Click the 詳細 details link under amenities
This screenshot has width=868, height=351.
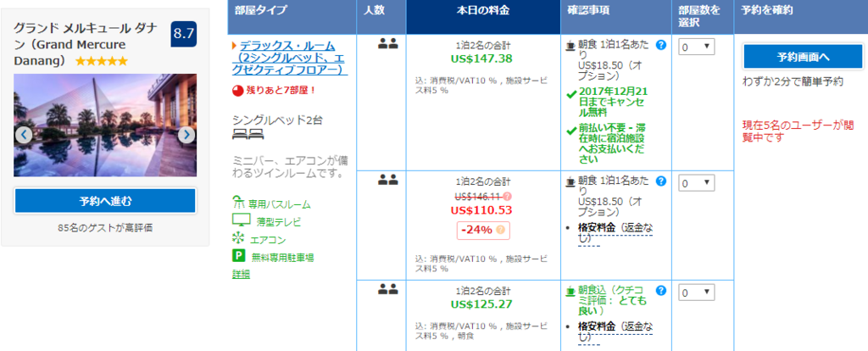click(241, 274)
